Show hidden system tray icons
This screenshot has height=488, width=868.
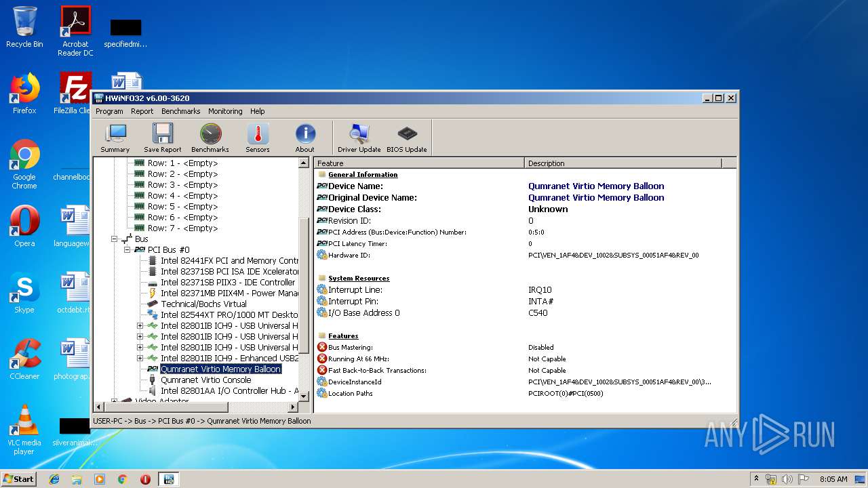(x=757, y=479)
